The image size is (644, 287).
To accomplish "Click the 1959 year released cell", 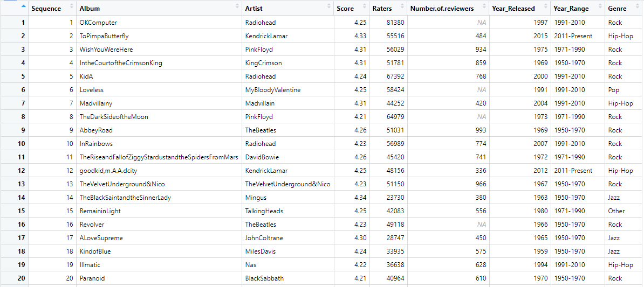I will [x=520, y=251].
